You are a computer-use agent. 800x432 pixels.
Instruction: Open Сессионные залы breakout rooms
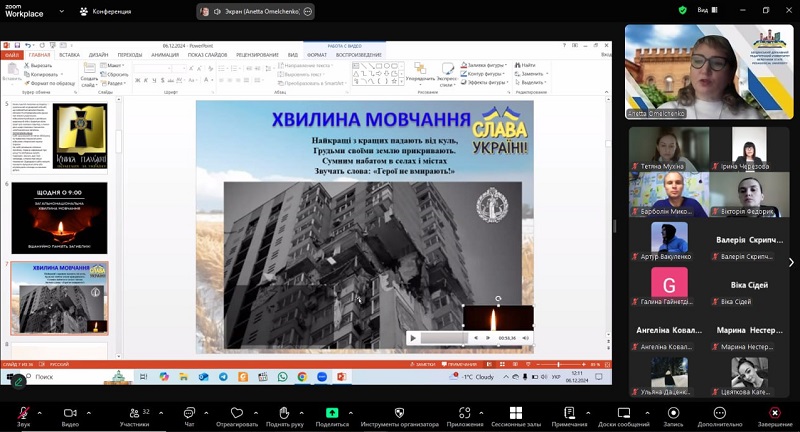coord(516,416)
